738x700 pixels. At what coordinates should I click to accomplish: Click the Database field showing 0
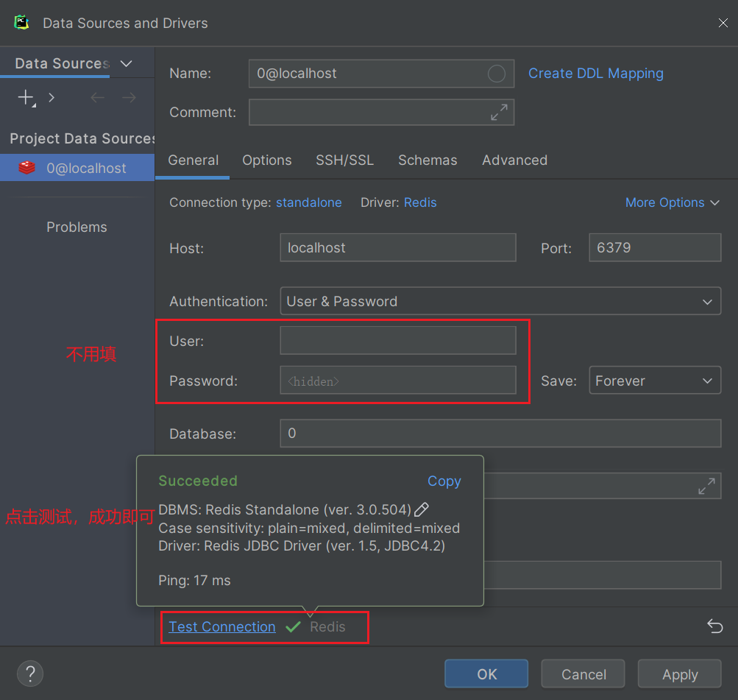[500, 433]
